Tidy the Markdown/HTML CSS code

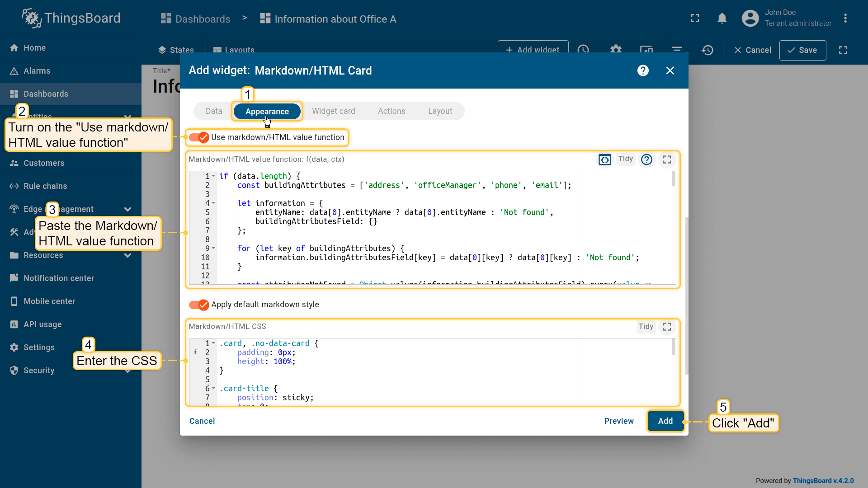point(646,327)
